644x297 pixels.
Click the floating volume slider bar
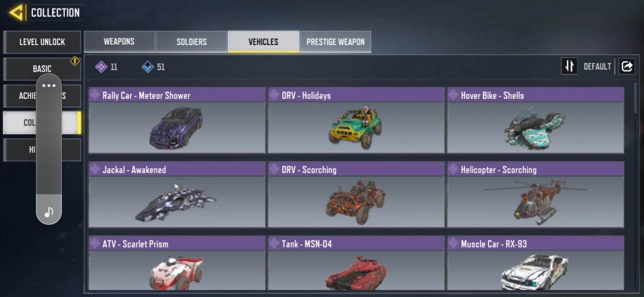point(49,148)
